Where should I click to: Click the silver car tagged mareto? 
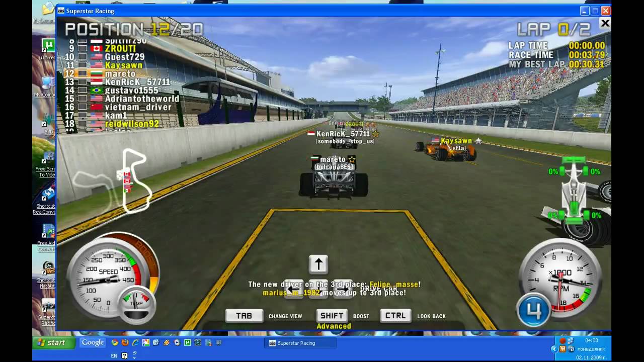click(x=334, y=182)
